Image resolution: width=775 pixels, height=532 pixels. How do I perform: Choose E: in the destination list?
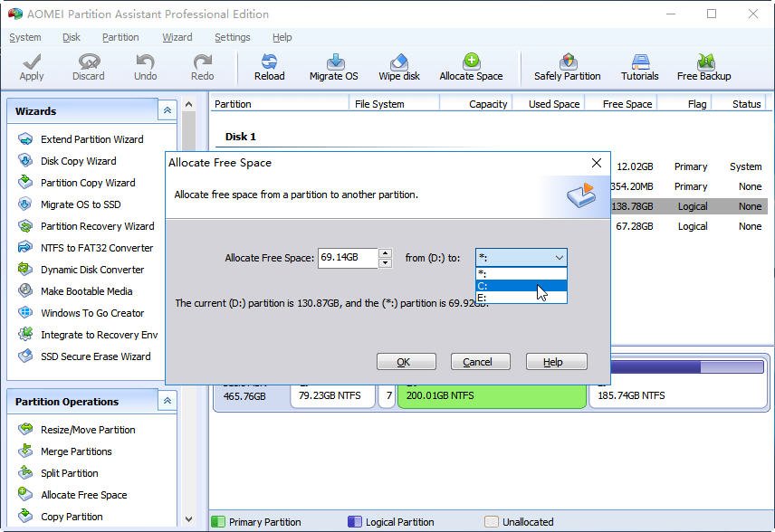(521, 298)
